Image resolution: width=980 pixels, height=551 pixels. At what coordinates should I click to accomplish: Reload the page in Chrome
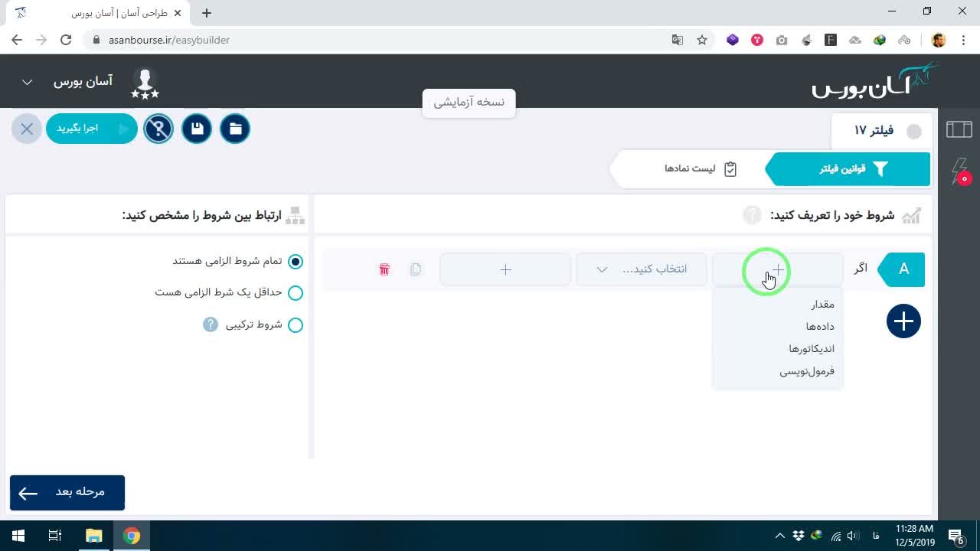click(66, 40)
